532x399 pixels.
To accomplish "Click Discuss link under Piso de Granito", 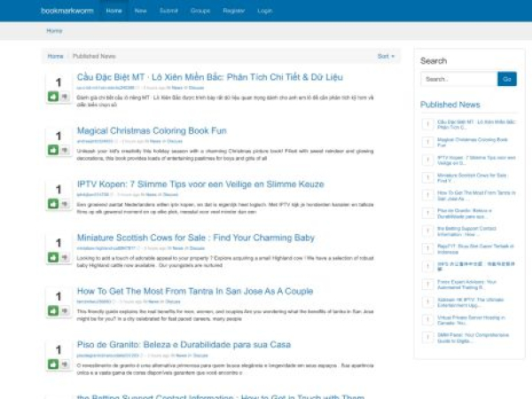I will [200, 356].
